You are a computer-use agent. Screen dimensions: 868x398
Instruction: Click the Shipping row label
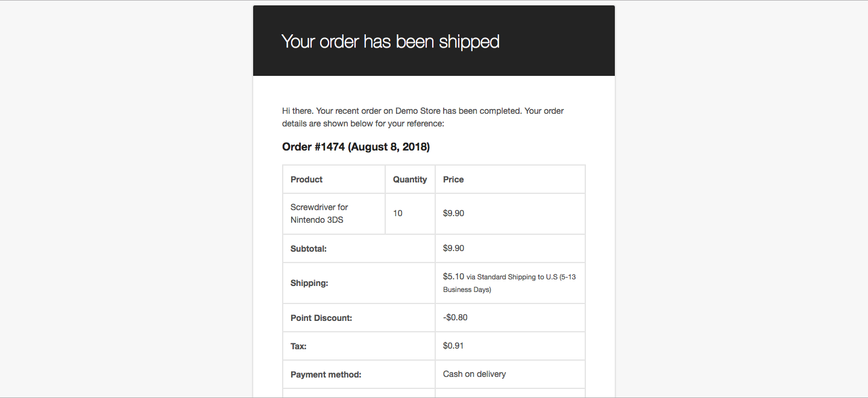point(309,283)
